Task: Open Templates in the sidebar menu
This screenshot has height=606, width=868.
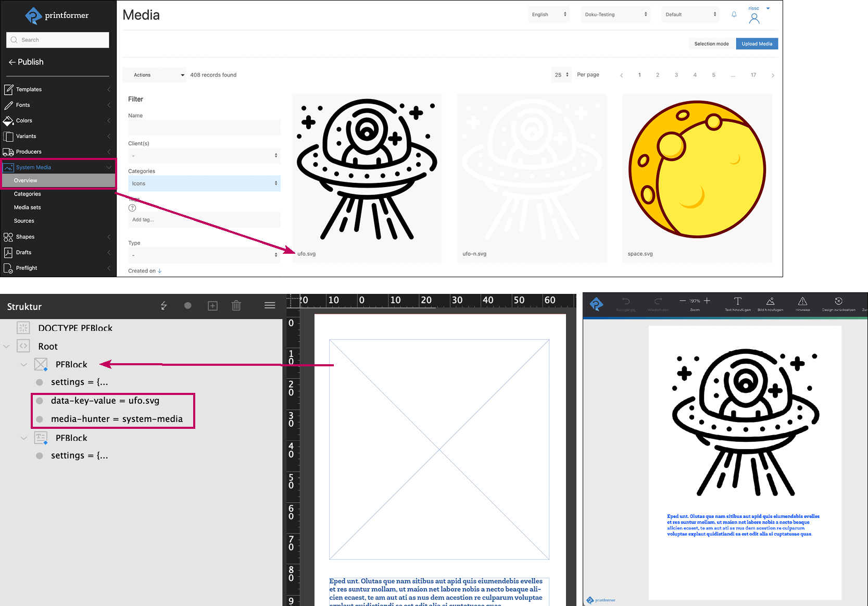Action: (29, 90)
